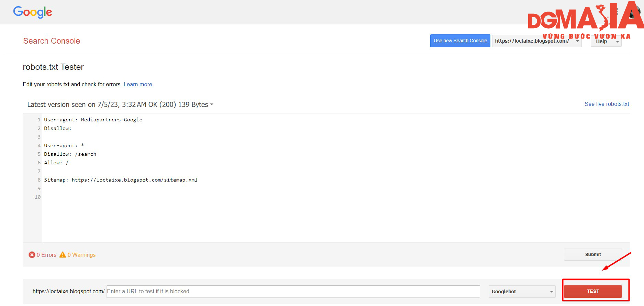
Task: Click the empty Disallow: line two
Action: (58, 128)
